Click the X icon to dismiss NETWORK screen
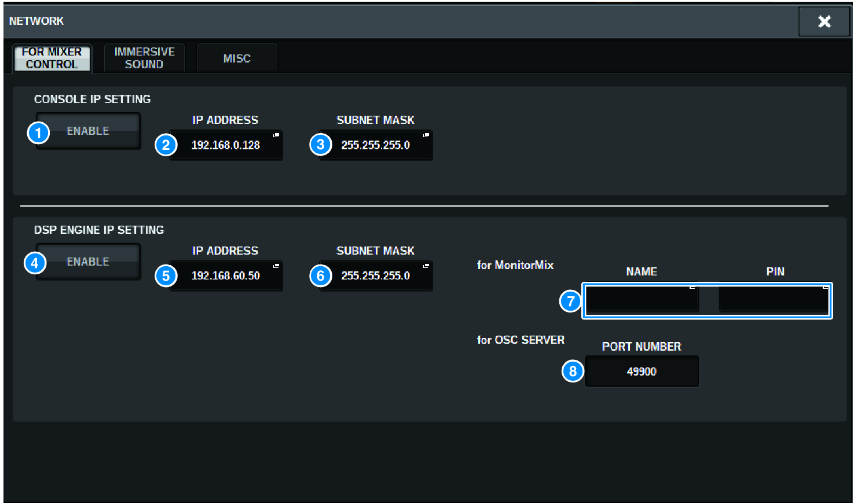 (x=824, y=21)
